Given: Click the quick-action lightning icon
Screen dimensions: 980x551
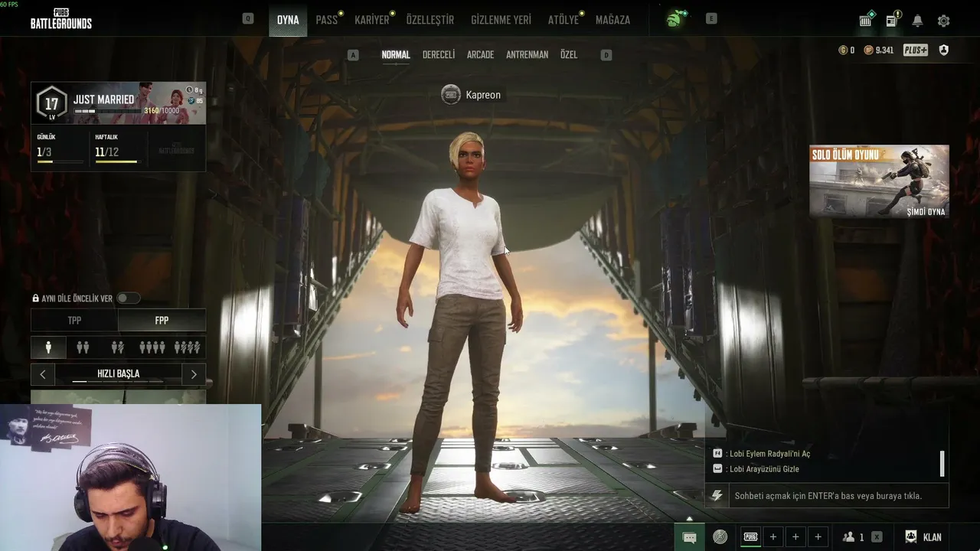Looking at the screenshot, I should (717, 496).
